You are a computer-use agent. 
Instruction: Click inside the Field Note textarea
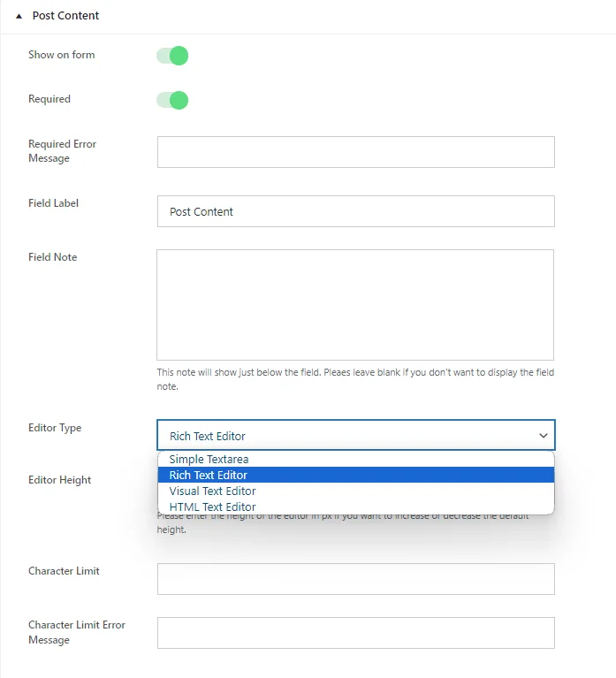(x=355, y=305)
